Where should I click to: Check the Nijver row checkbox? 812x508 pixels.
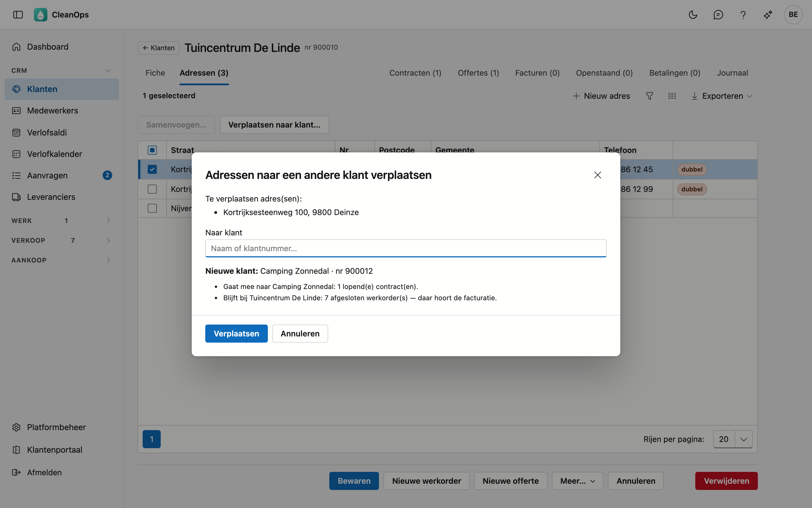click(x=152, y=208)
